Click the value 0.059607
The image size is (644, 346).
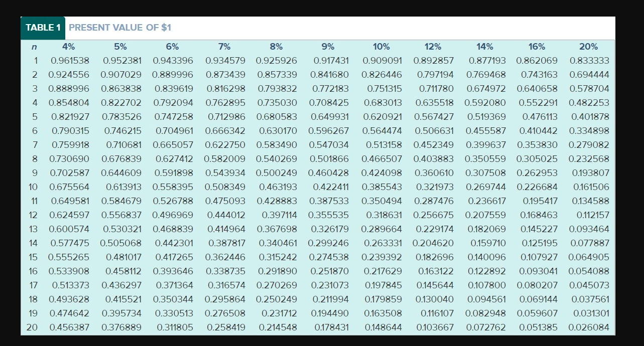(537, 313)
